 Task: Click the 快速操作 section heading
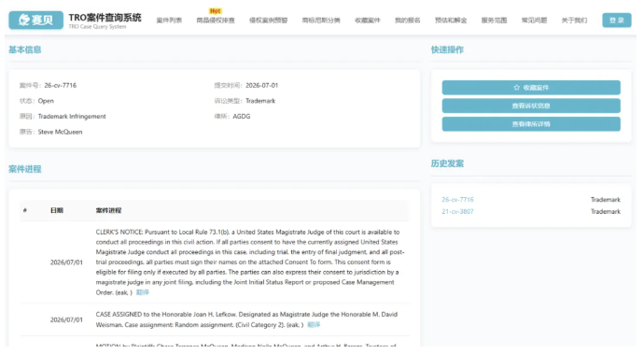tap(447, 50)
